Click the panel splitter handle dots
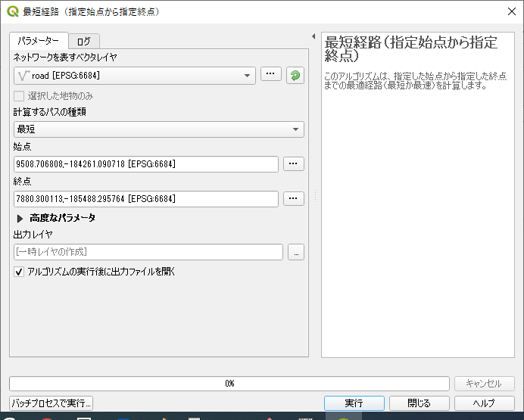Image resolution: width=524 pixels, height=420 pixels. coord(315,196)
